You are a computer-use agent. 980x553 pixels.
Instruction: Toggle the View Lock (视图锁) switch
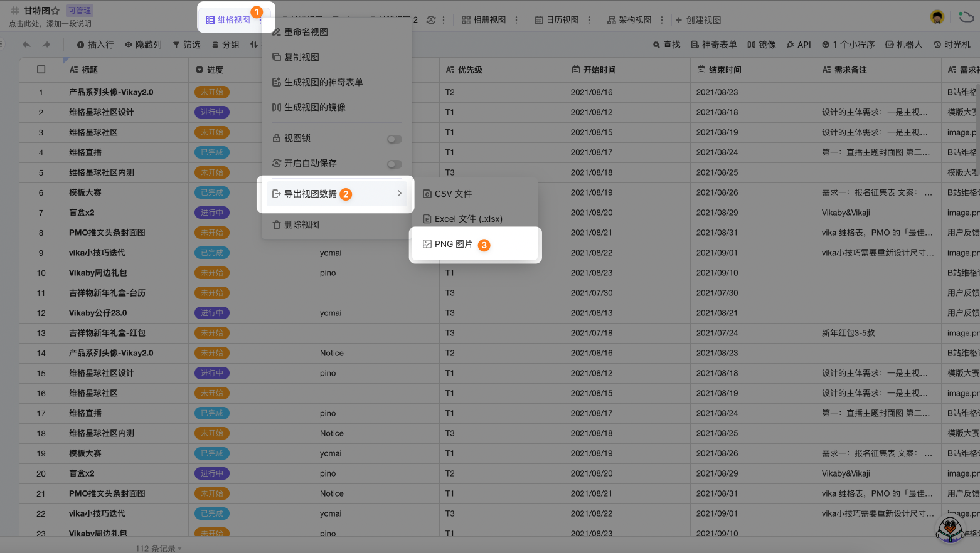pyautogui.click(x=394, y=139)
